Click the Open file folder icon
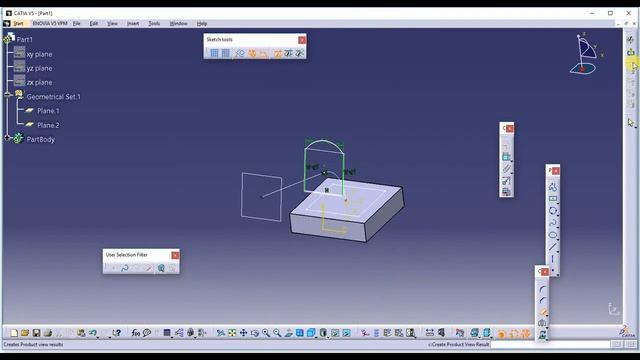Viewport: 640px width, 360px height. tap(25, 333)
